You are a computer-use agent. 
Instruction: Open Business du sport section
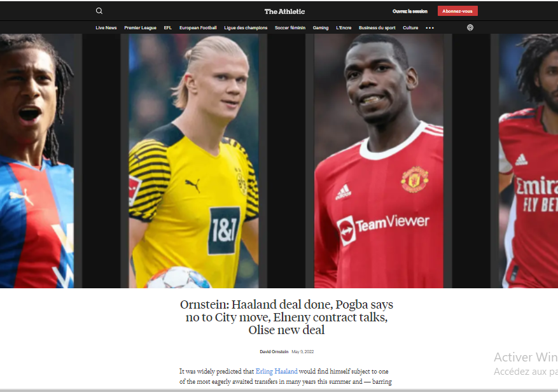[x=377, y=28]
